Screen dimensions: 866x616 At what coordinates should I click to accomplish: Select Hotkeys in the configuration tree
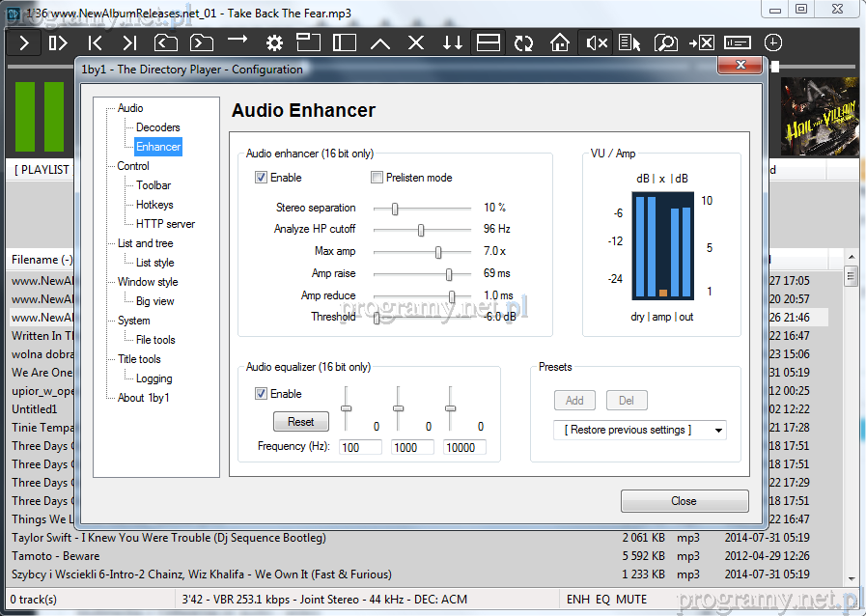tap(154, 205)
